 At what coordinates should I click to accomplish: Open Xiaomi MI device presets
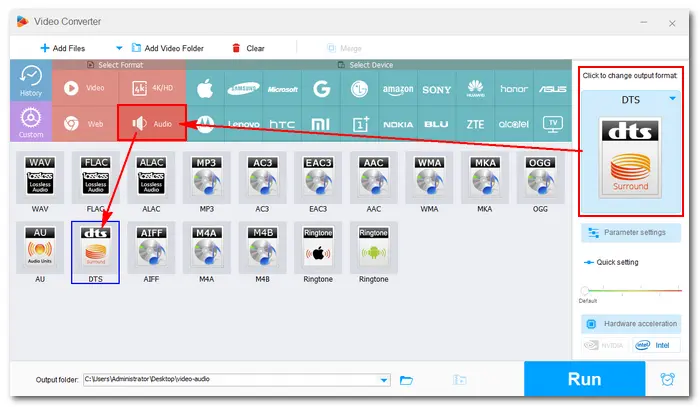(x=321, y=124)
